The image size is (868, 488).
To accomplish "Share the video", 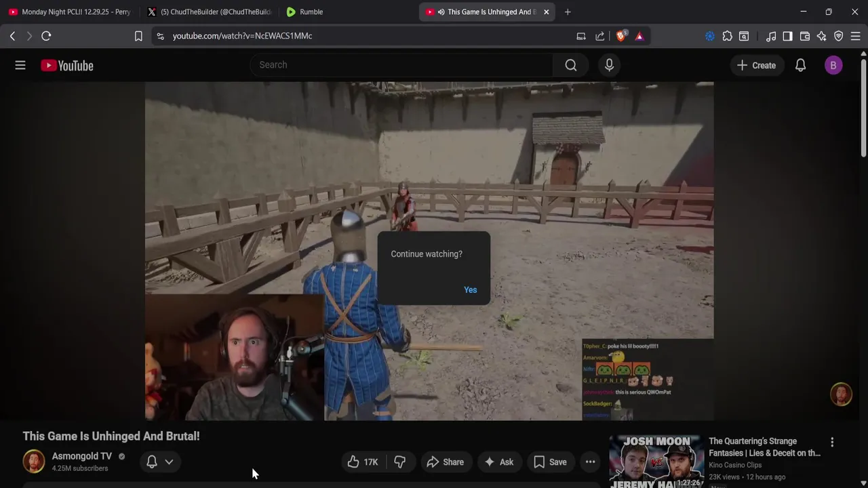I will (446, 462).
